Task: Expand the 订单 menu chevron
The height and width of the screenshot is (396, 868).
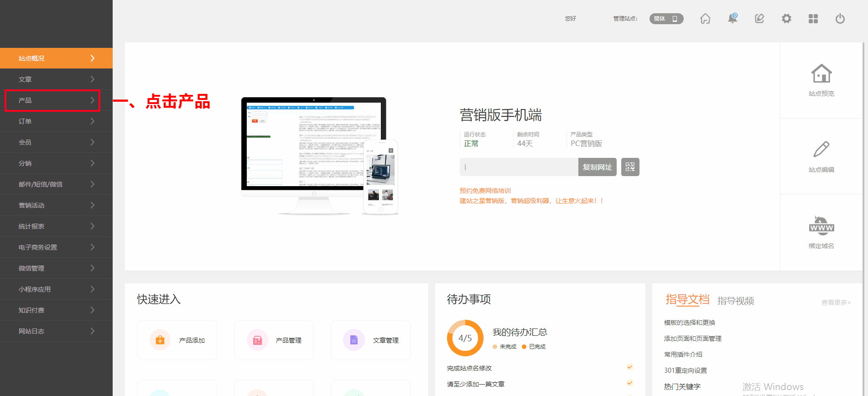Action: [93, 121]
